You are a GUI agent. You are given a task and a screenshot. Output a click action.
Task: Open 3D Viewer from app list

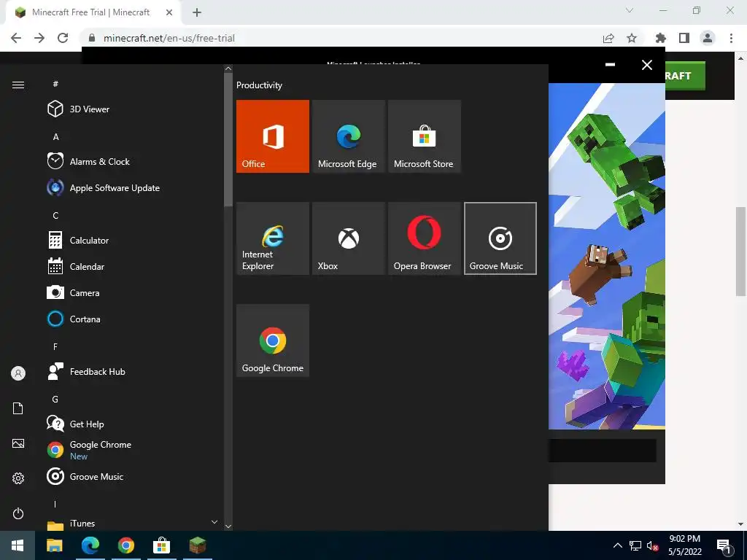click(x=133, y=109)
